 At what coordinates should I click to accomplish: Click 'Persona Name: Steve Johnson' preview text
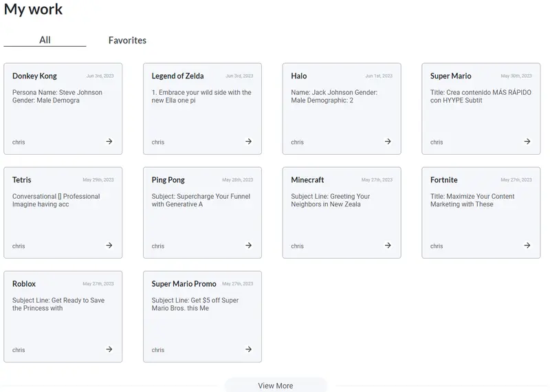(57, 96)
